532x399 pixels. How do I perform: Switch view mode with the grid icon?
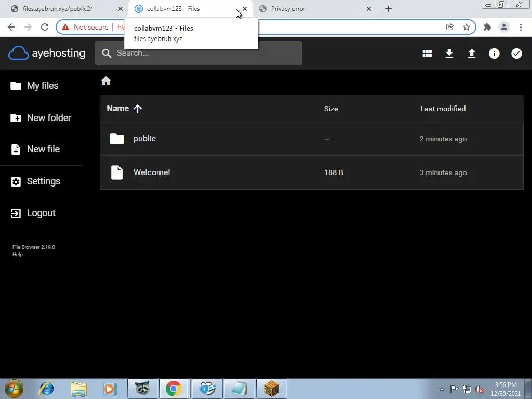427,54
